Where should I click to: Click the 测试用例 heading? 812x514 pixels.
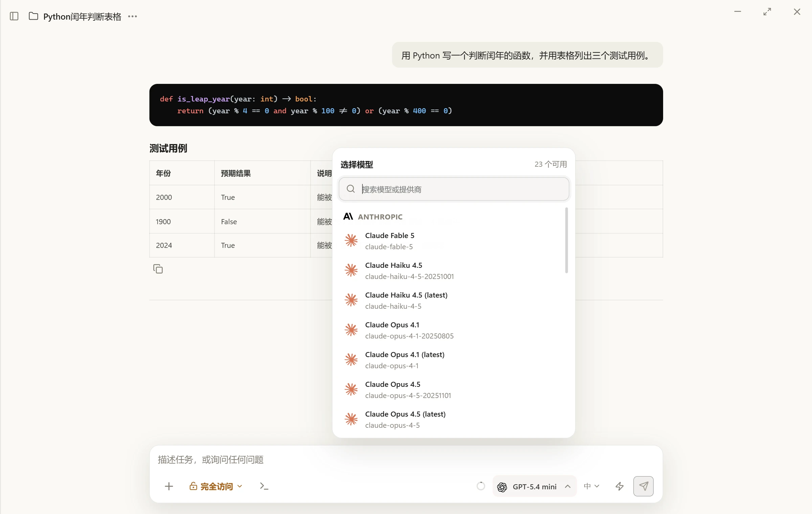point(168,148)
